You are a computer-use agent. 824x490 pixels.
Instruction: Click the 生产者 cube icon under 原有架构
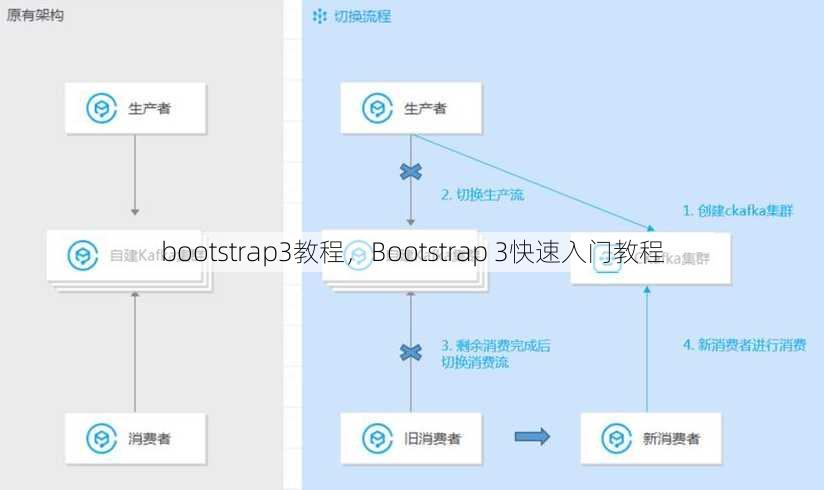tap(101, 108)
